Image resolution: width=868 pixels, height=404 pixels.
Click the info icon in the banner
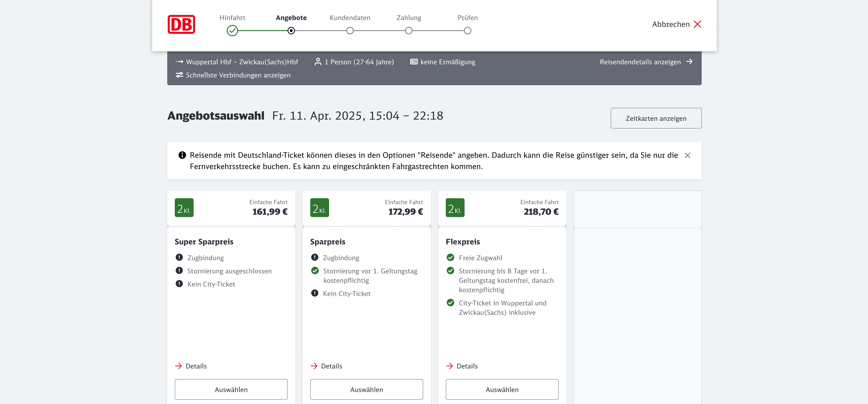click(182, 155)
